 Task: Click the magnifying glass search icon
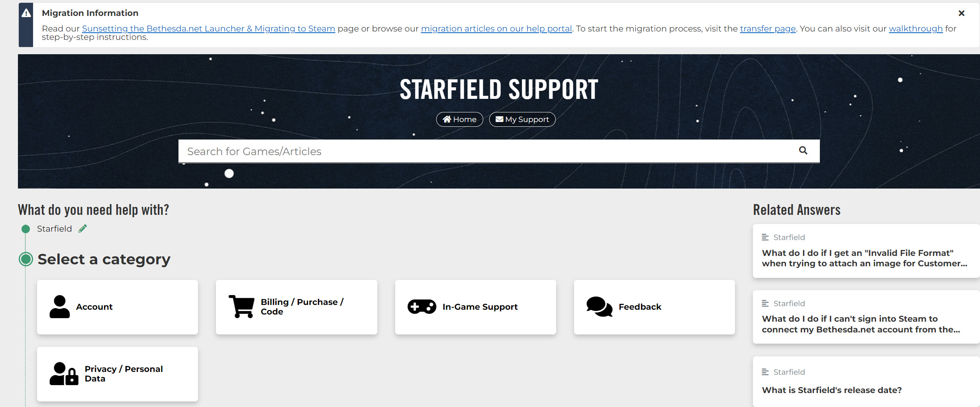(803, 150)
